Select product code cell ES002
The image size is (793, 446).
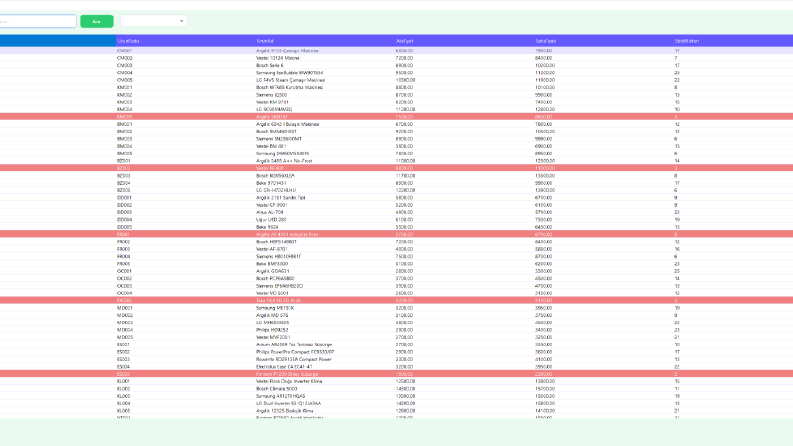click(123, 352)
